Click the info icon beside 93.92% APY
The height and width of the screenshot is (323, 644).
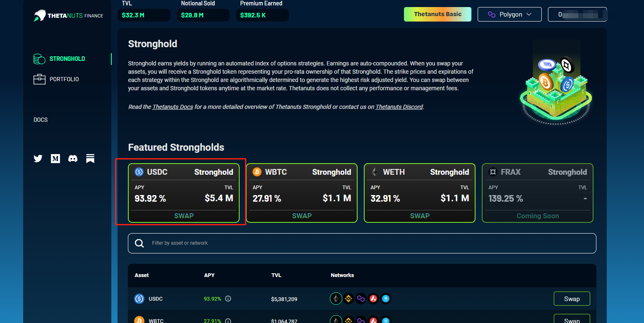coord(228,299)
